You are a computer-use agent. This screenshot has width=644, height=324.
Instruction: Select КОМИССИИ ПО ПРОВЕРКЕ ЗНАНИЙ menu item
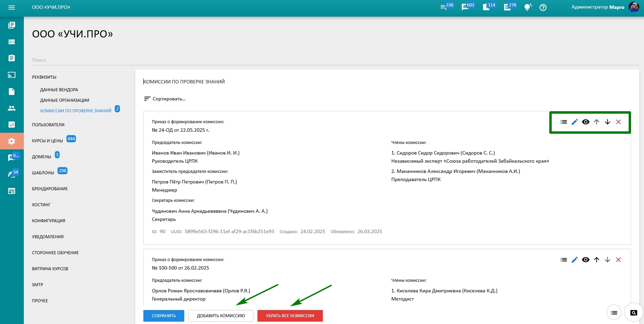pyautogui.click(x=76, y=111)
